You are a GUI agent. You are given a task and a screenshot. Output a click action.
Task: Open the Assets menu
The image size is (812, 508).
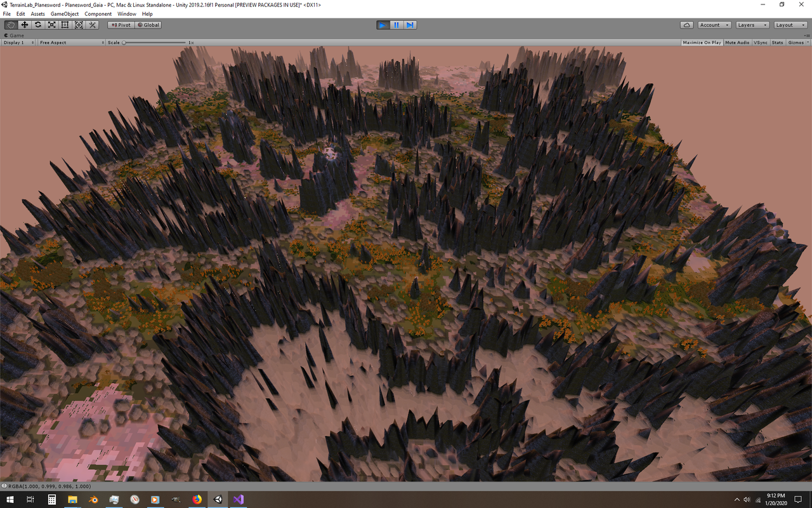[x=38, y=14]
